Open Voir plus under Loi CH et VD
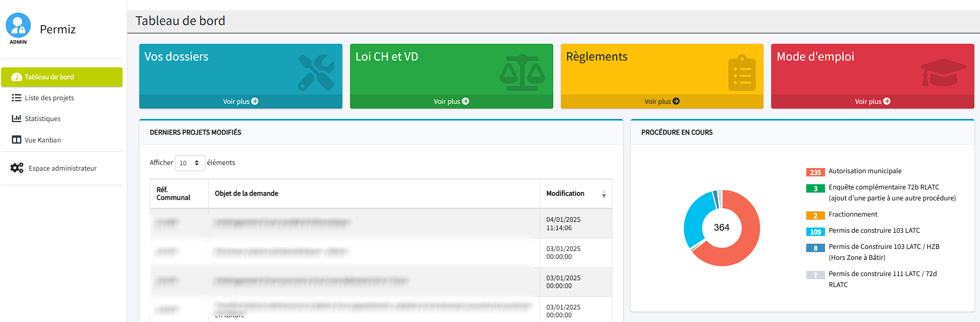 click(x=451, y=101)
